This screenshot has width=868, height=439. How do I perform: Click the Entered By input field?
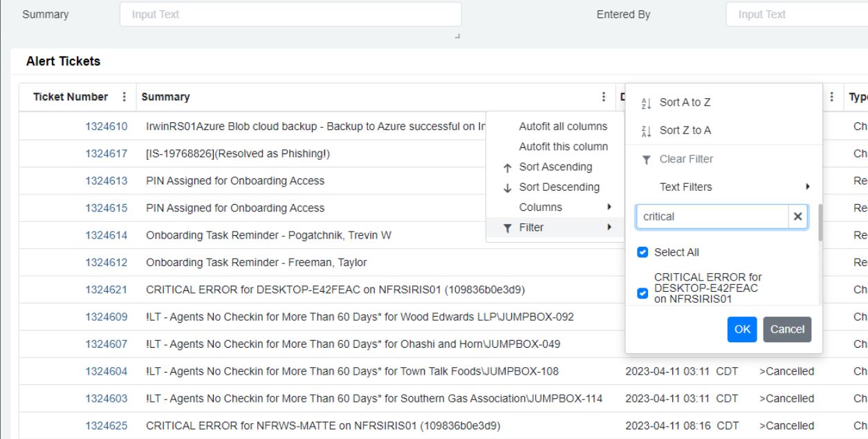pyautogui.click(x=795, y=15)
